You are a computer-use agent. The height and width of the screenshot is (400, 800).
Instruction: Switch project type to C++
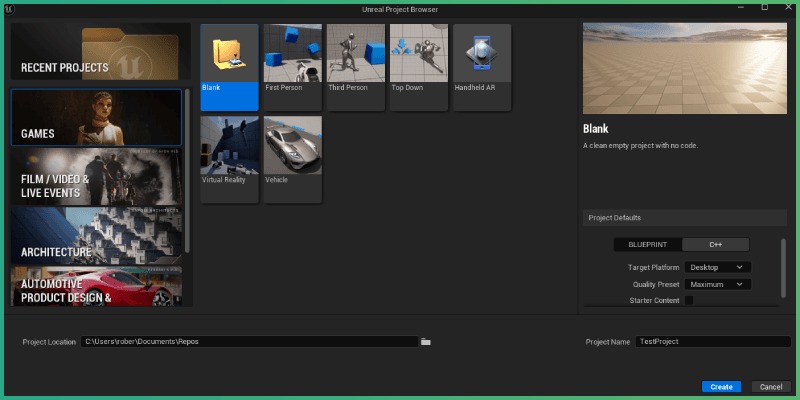pyautogui.click(x=715, y=245)
